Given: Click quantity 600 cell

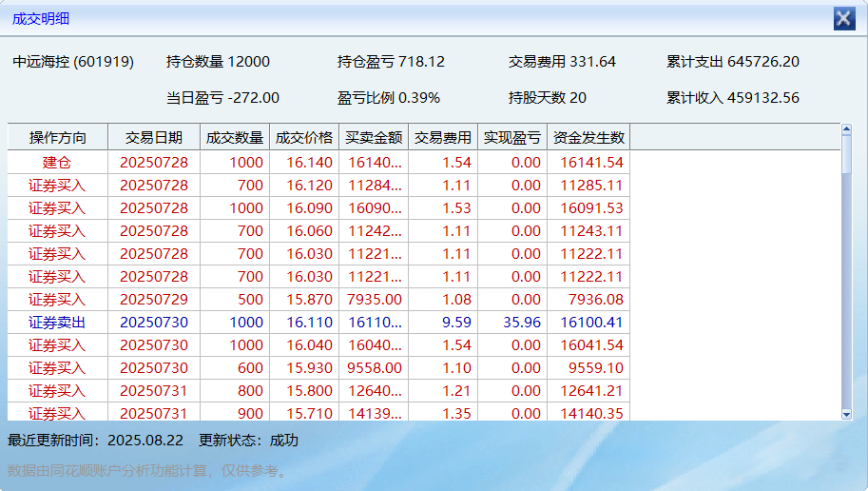Looking at the screenshot, I should point(235,367).
